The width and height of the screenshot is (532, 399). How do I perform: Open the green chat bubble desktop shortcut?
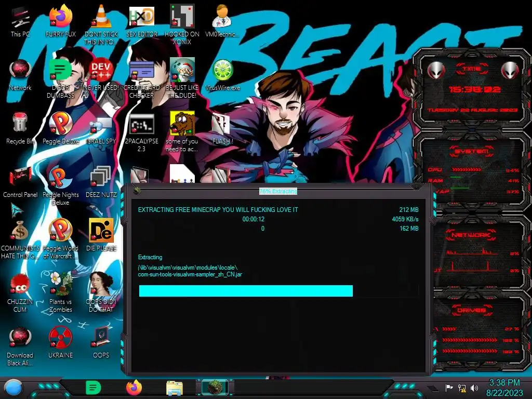[60, 77]
